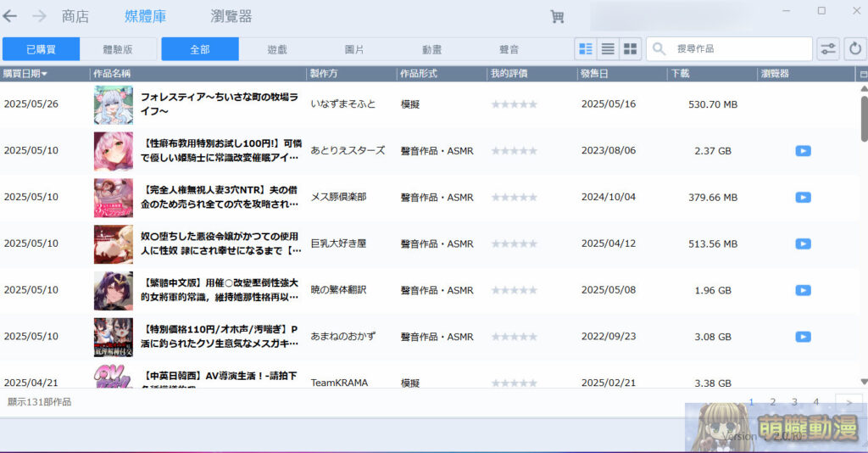Screen dimensions: 868x453
Task: Click the vertical scrollbar thumb
Action: (x=864, y=119)
